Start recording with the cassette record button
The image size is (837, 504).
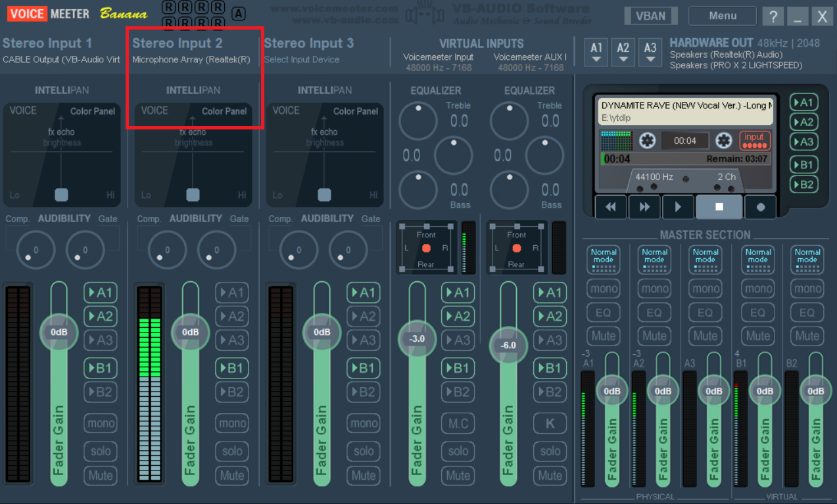click(x=761, y=206)
